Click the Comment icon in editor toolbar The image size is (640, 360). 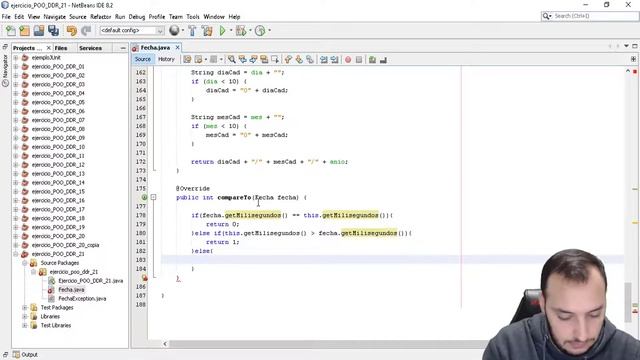(372, 60)
